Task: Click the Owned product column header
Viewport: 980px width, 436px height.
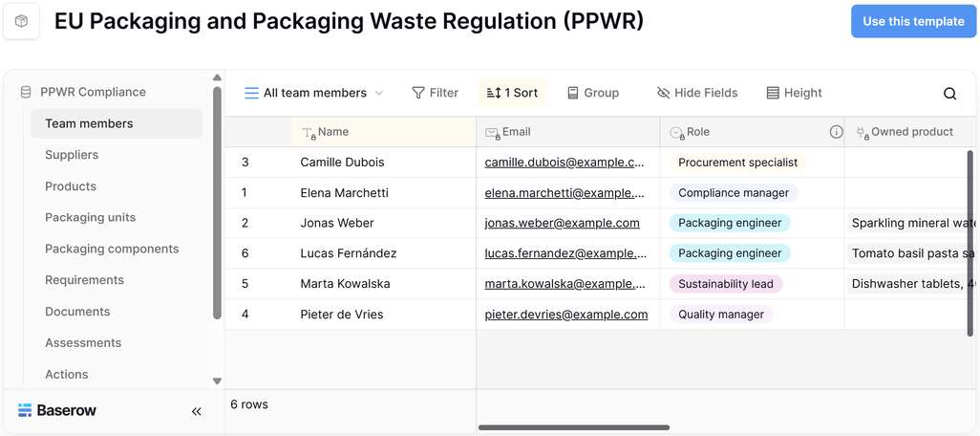Action: (911, 132)
